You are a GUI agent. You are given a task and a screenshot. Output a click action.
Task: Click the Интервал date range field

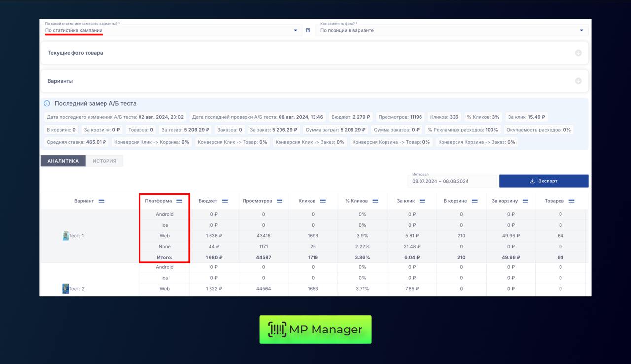pos(452,181)
